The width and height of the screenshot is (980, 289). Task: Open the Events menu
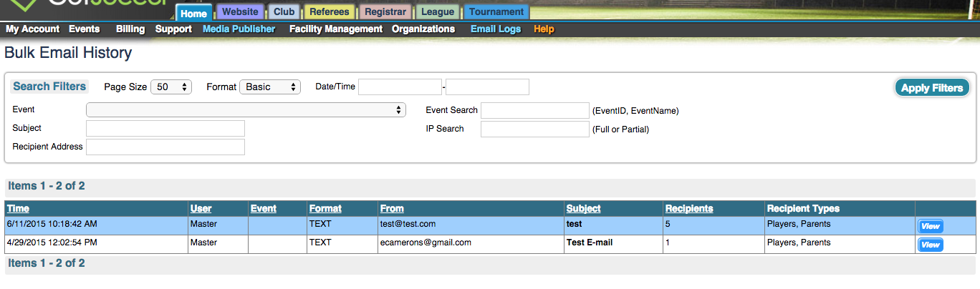(84, 29)
